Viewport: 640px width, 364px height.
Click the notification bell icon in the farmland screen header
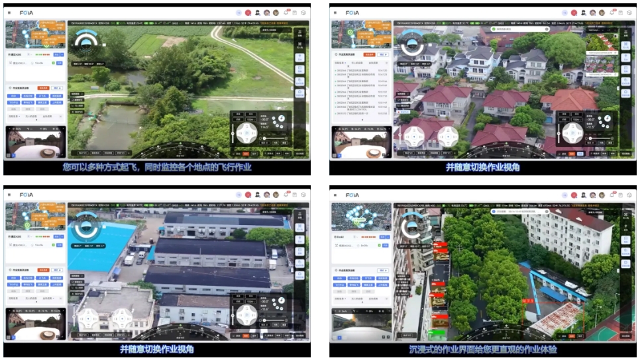coord(286,13)
